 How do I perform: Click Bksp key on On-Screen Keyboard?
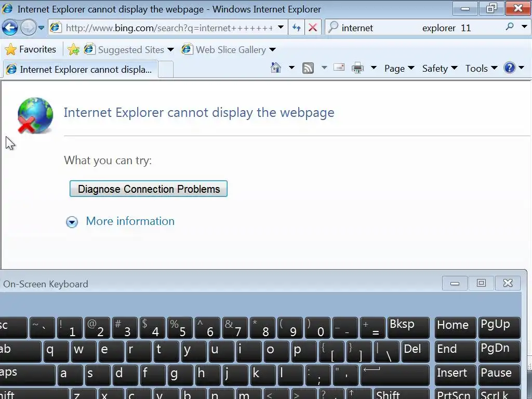(408, 327)
